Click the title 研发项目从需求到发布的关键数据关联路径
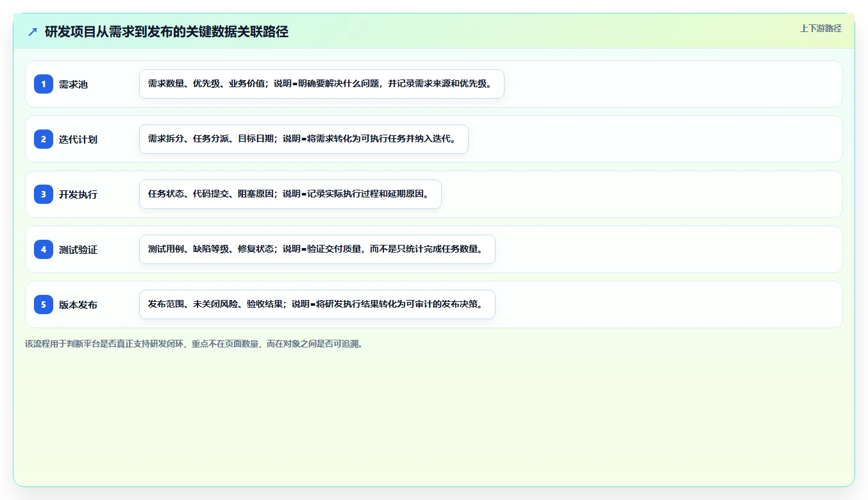Viewport: 868px width, 500px height. [x=167, y=31]
